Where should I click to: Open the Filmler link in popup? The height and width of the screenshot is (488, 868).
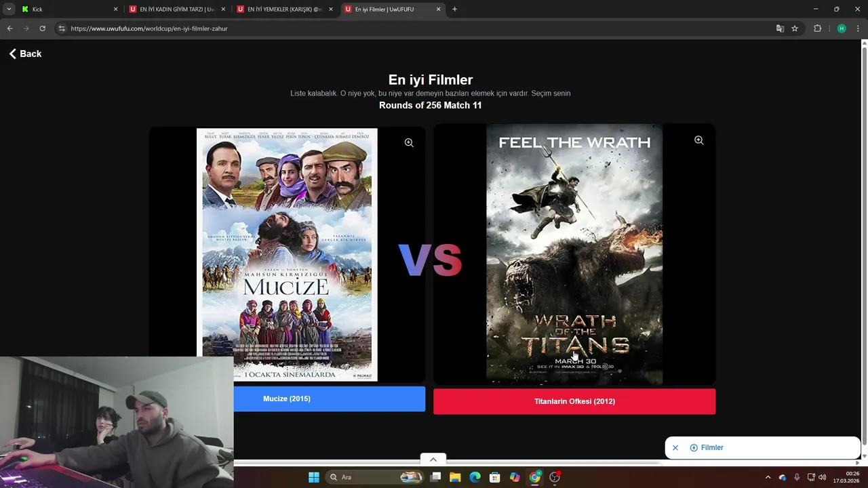pos(707,447)
